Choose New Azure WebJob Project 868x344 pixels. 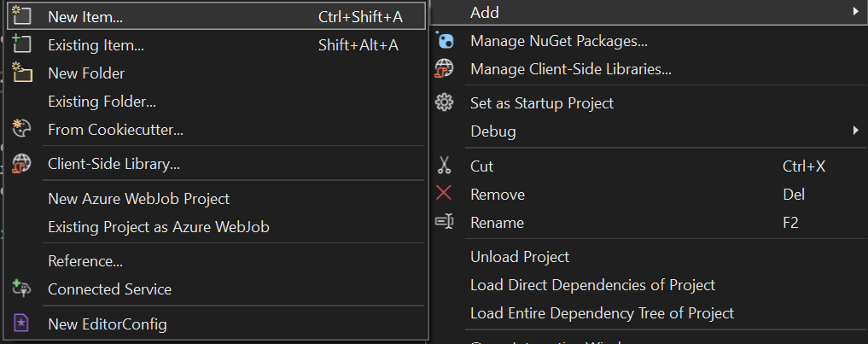point(138,198)
